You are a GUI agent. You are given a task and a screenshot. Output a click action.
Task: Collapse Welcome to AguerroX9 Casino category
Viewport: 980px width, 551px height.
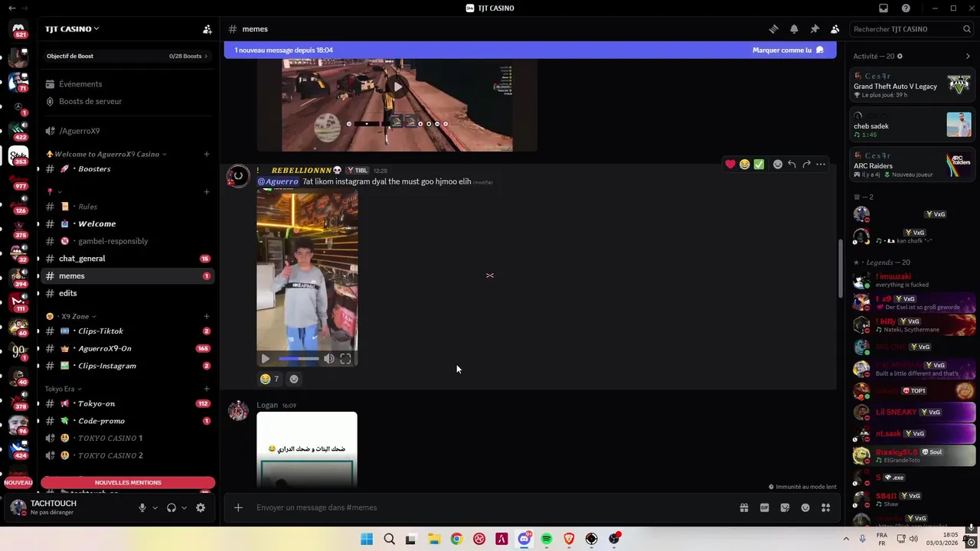[x=106, y=154]
